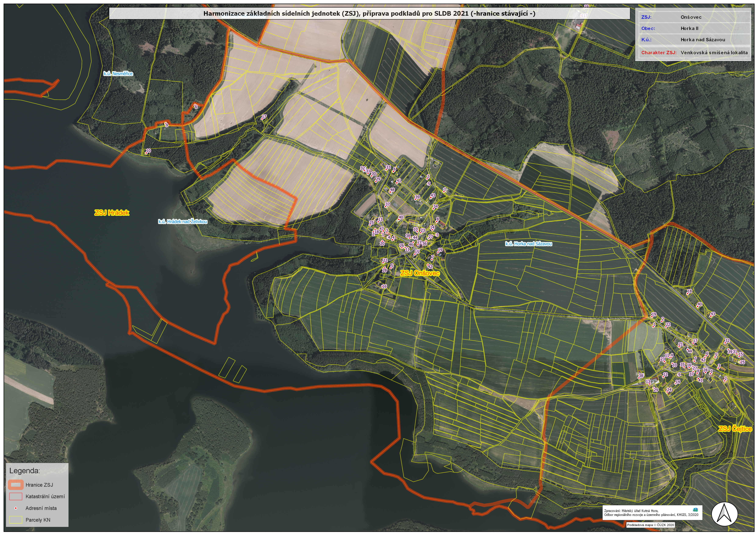Click address point 18 north of Čejtice

click(x=688, y=293)
